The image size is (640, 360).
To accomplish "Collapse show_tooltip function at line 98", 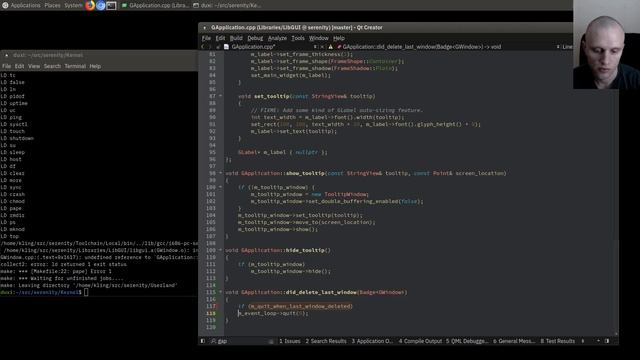I will pos(220,173).
